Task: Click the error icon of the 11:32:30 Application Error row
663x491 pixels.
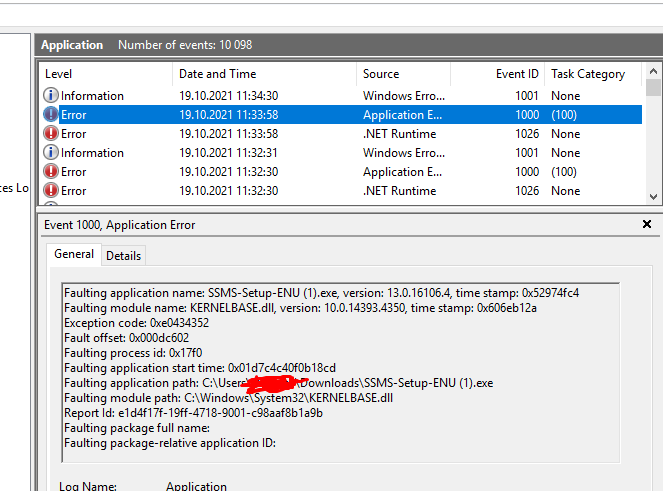Action: 51,172
